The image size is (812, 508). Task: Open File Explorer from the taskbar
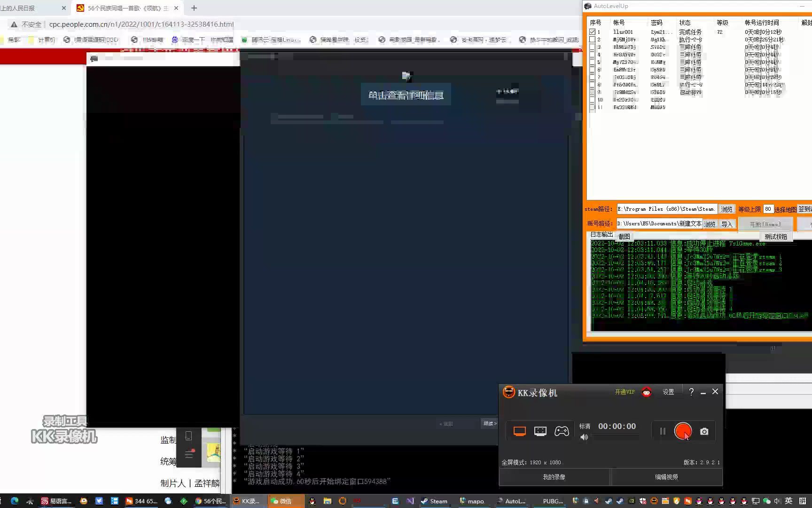(x=328, y=501)
